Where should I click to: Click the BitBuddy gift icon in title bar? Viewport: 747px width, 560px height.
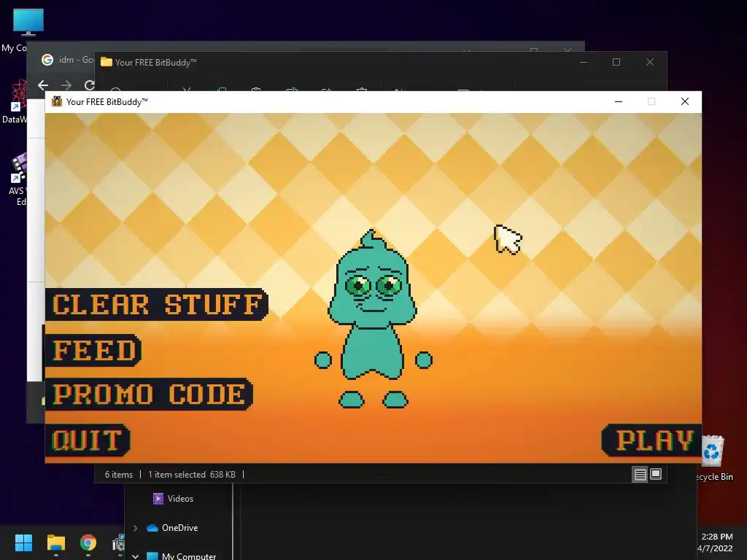tap(57, 101)
